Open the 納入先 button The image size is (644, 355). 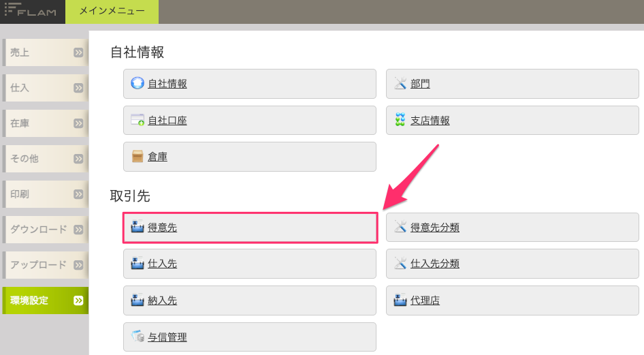click(250, 300)
